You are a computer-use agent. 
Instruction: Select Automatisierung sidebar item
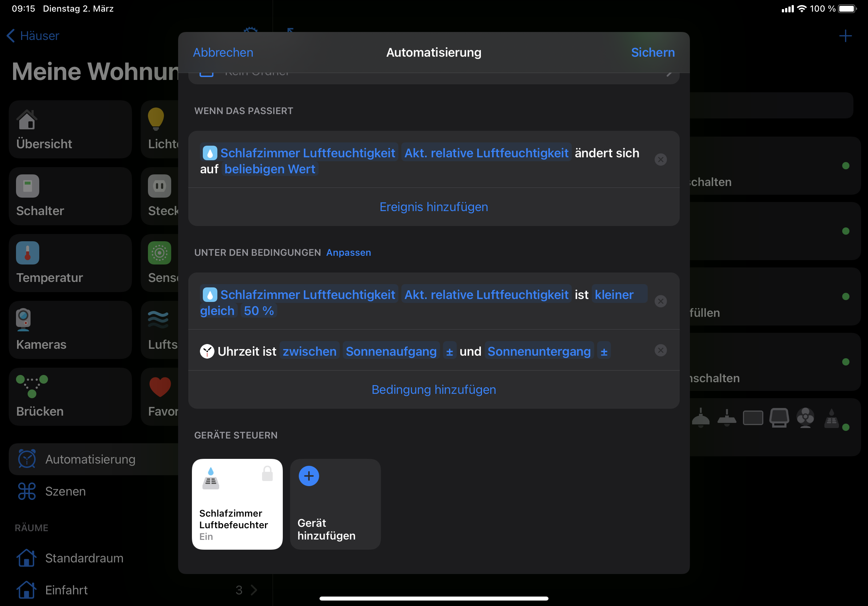point(90,459)
